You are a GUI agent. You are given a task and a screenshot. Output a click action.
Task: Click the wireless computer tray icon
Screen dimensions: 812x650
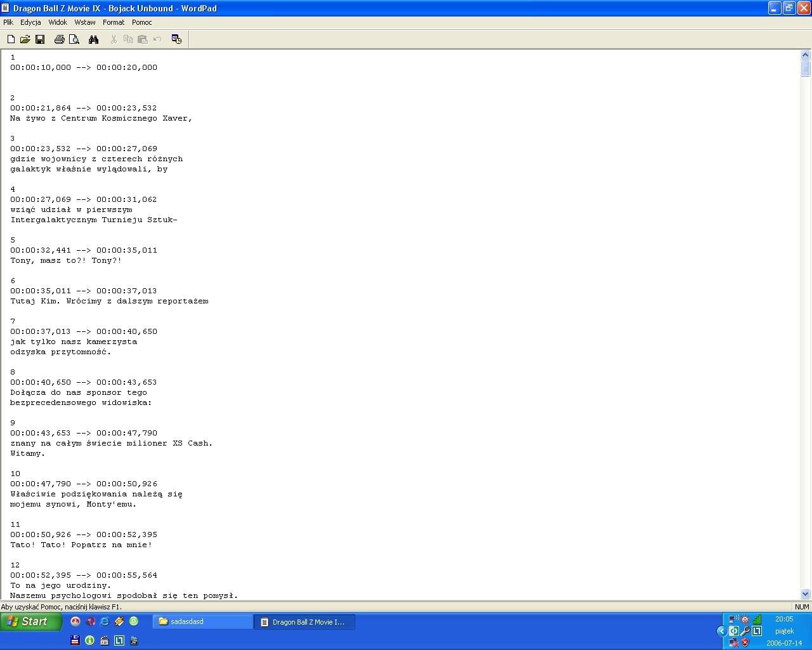[x=733, y=620]
